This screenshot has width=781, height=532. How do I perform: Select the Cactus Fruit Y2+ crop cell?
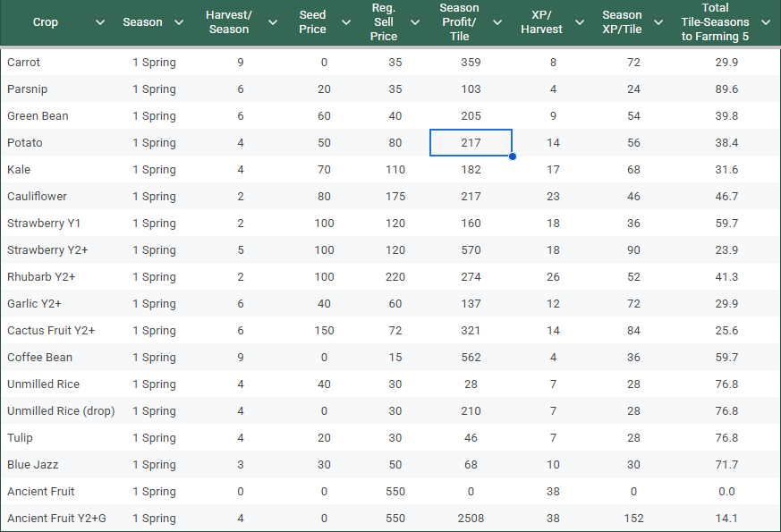click(x=51, y=331)
